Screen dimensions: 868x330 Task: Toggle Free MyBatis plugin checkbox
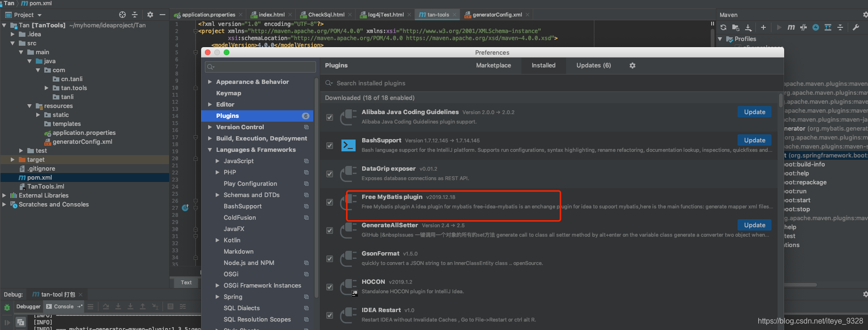(x=330, y=202)
